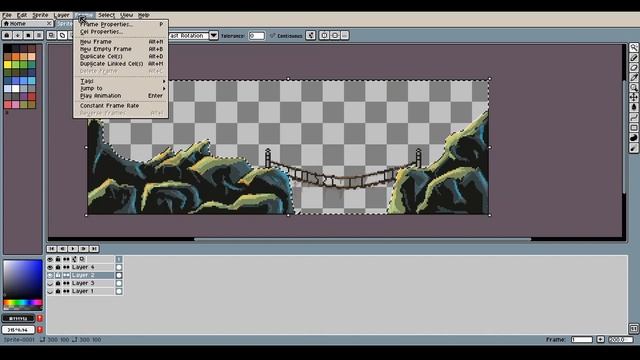Click the third palette toolbar icon
640x360 pixels.
(x=28, y=36)
